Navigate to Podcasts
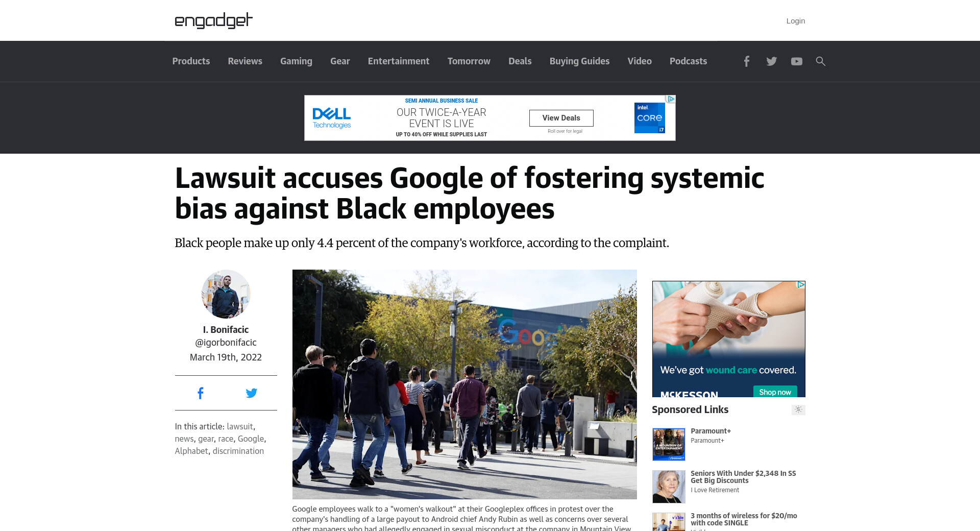 coord(688,61)
